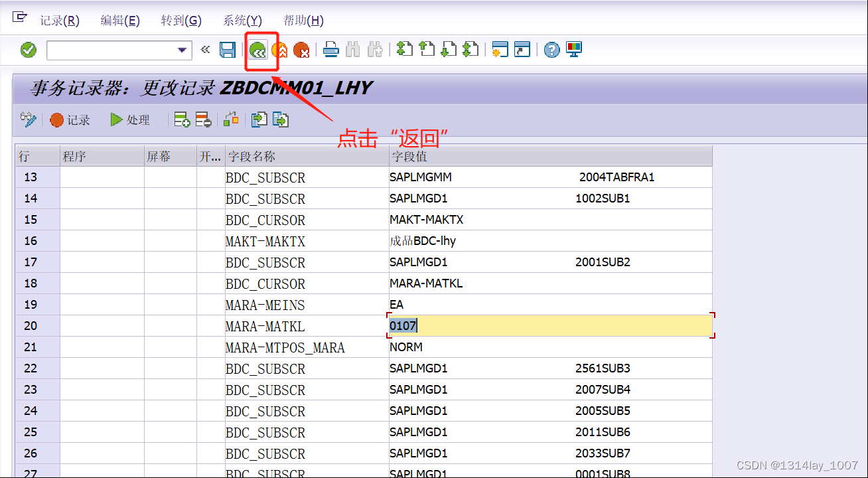Click the 屏幕 column header
Screen dimensions: 868x478
[171, 157]
